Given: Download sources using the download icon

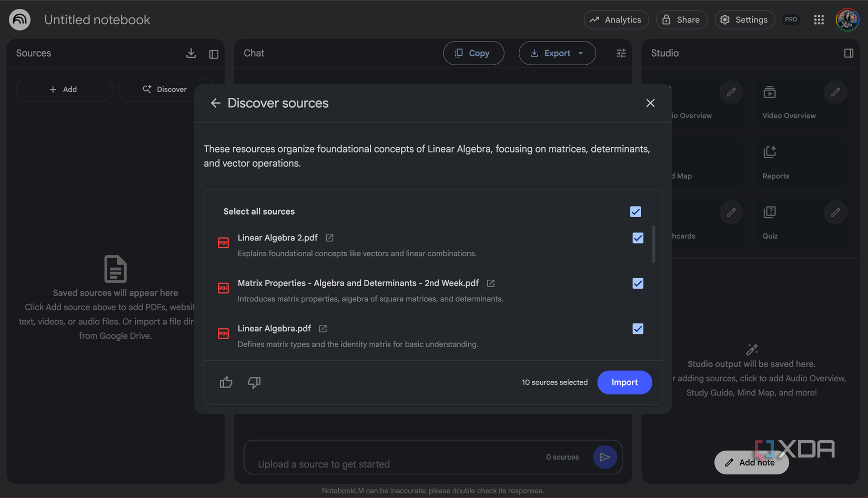Looking at the screenshot, I should pyautogui.click(x=191, y=53).
